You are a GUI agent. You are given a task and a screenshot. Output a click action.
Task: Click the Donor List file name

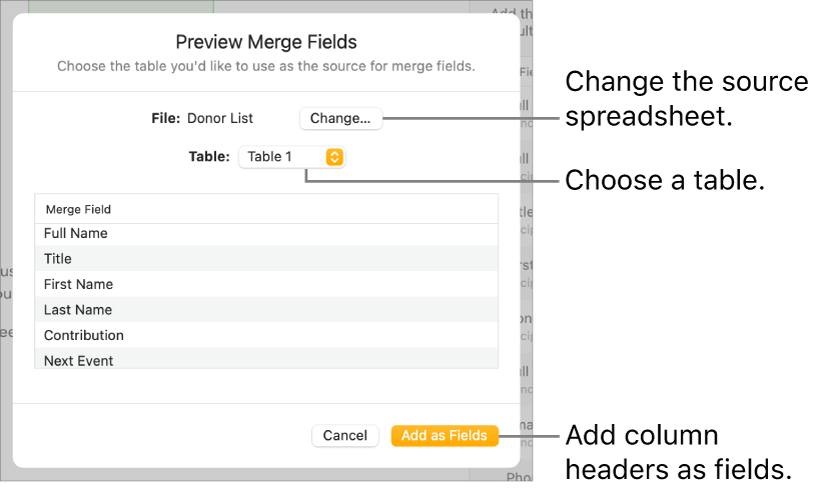pos(220,118)
